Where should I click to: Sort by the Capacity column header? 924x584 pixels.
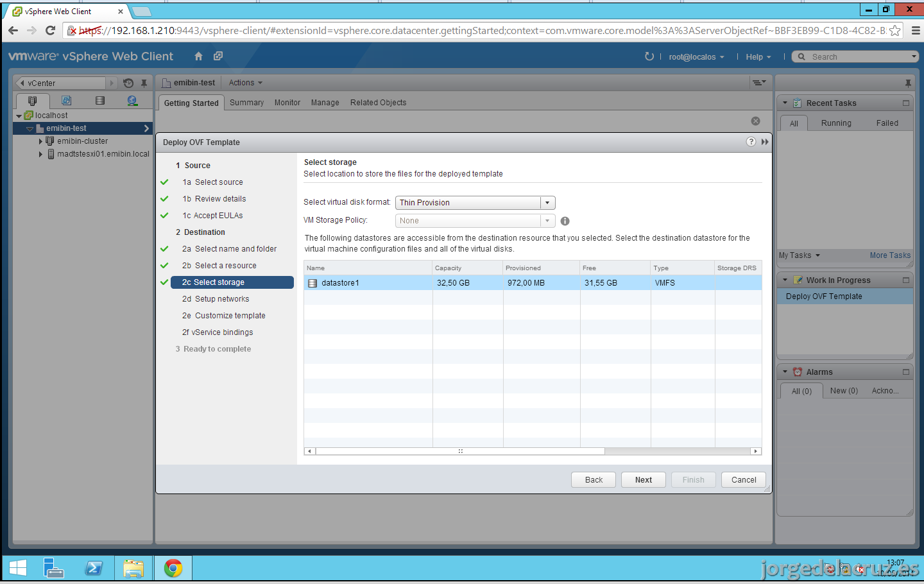[x=468, y=268]
